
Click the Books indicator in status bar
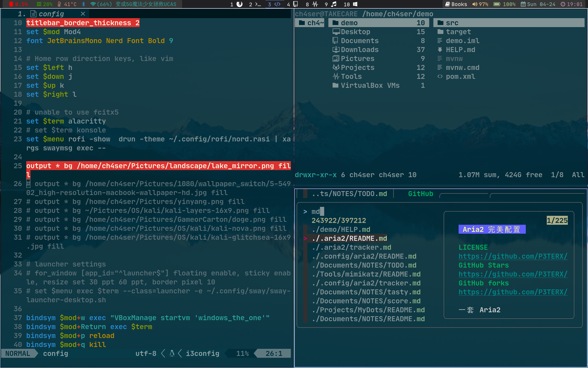pyautogui.click(x=456, y=4)
